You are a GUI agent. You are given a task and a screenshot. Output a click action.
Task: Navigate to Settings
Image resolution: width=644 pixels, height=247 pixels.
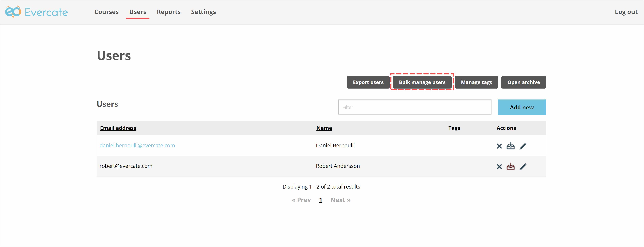click(x=203, y=12)
